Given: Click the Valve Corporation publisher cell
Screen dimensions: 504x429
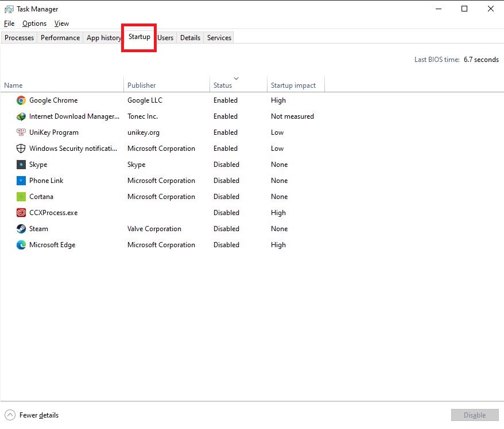Looking at the screenshot, I should (x=154, y=229).
